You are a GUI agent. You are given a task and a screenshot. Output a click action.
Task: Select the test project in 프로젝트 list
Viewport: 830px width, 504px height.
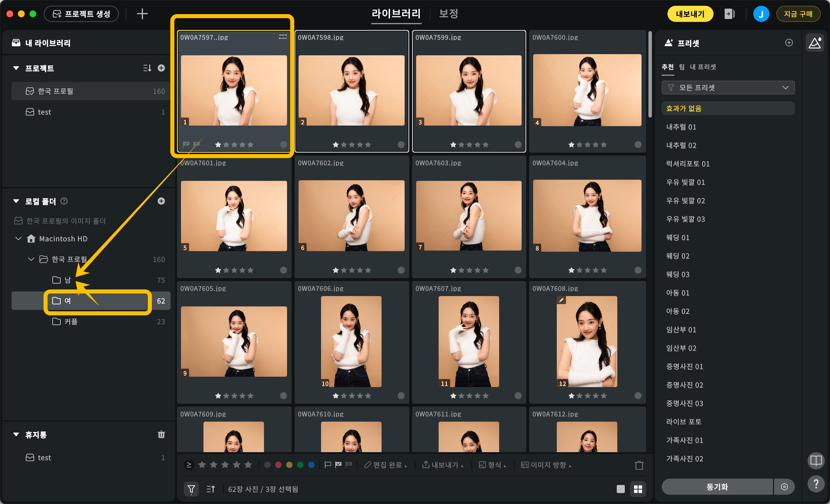pyautogui.click(x=91, y=112)
